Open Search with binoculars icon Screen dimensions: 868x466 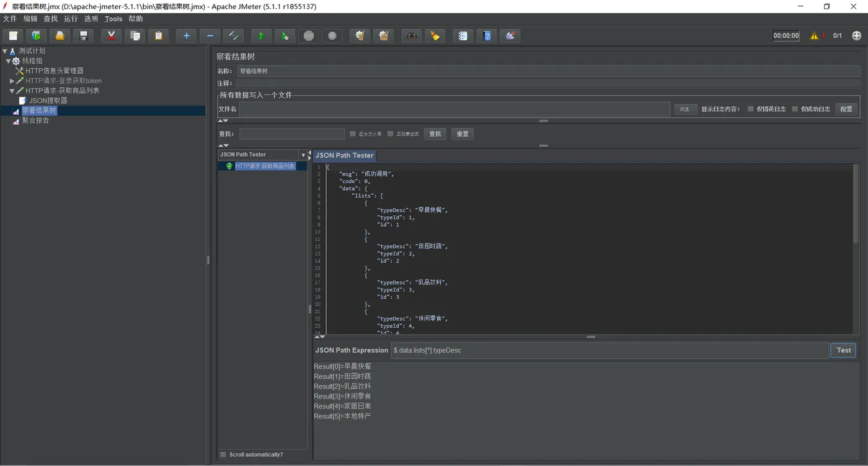pyautogui.click(x=411, y=36)
